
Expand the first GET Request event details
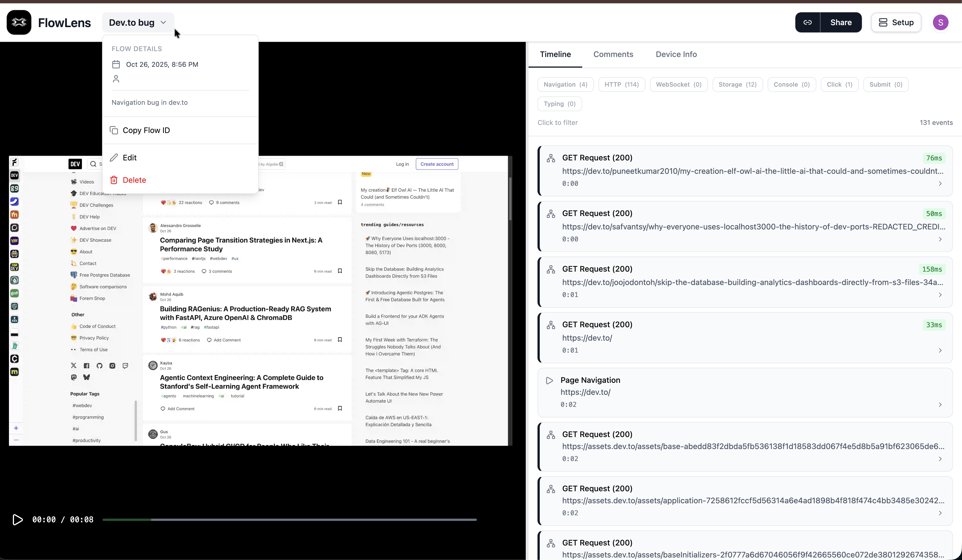940,184
